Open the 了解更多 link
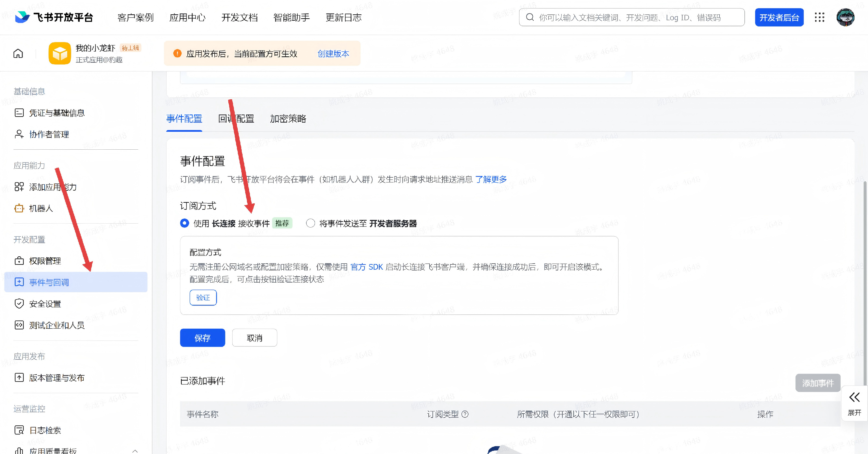This screenshot has height=454, width=868. (x=491, y=179)
